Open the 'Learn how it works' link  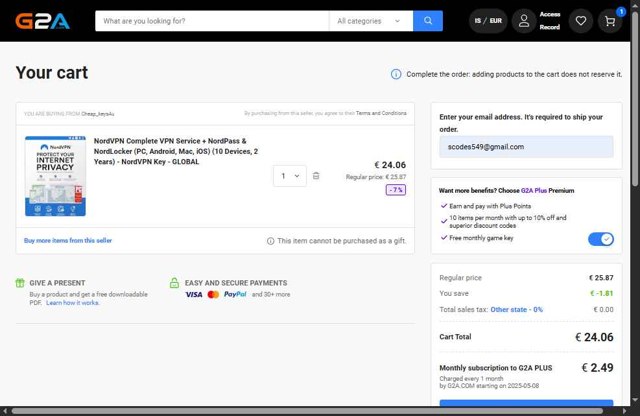72,302
